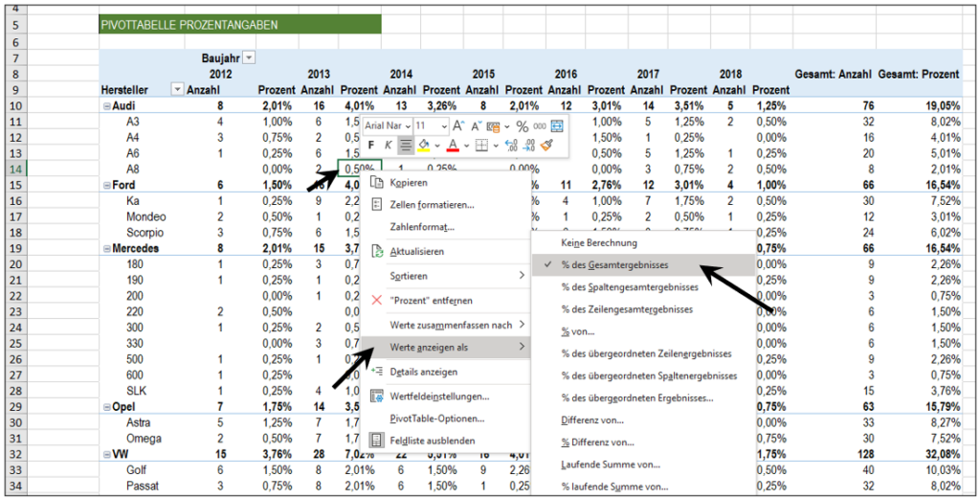
Task: Open 'Werte zusammenfassen nach' submenu
Action: coord(446,325)
